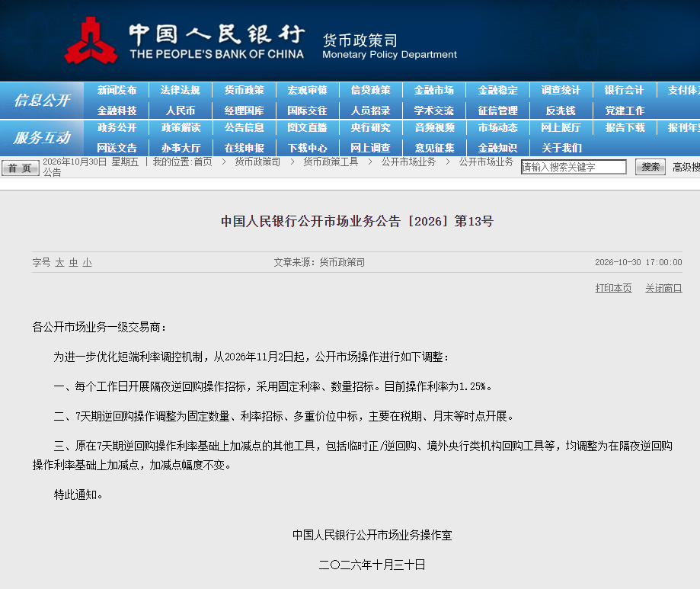Open the 下载中心 menu item

(307, 148)
